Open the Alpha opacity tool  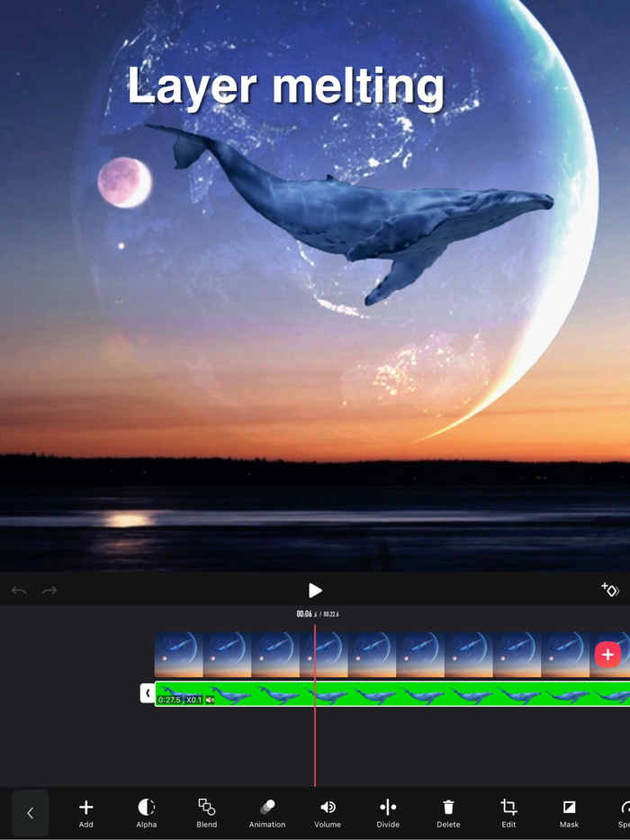pos(147,813)
